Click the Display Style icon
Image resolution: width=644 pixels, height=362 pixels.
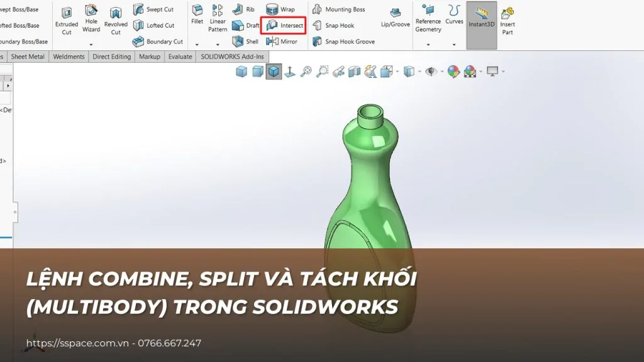pyautogui.click(x=409, y=72)
